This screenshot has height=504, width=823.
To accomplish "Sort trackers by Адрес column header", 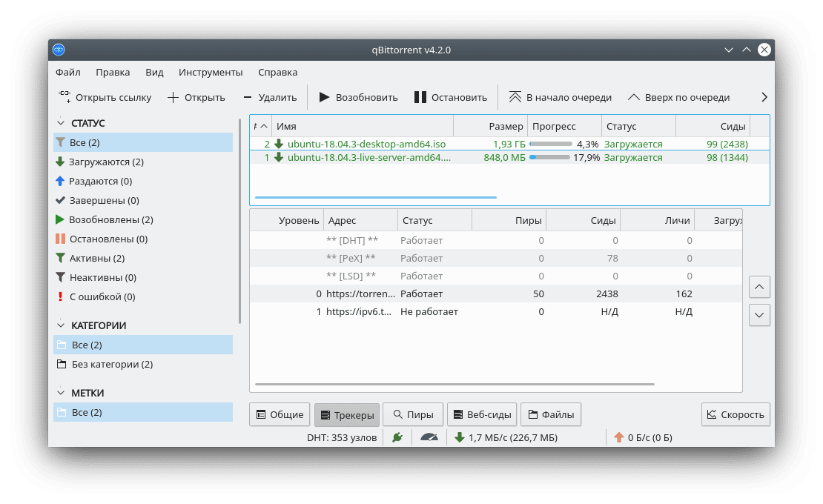I will click(360, 220).
